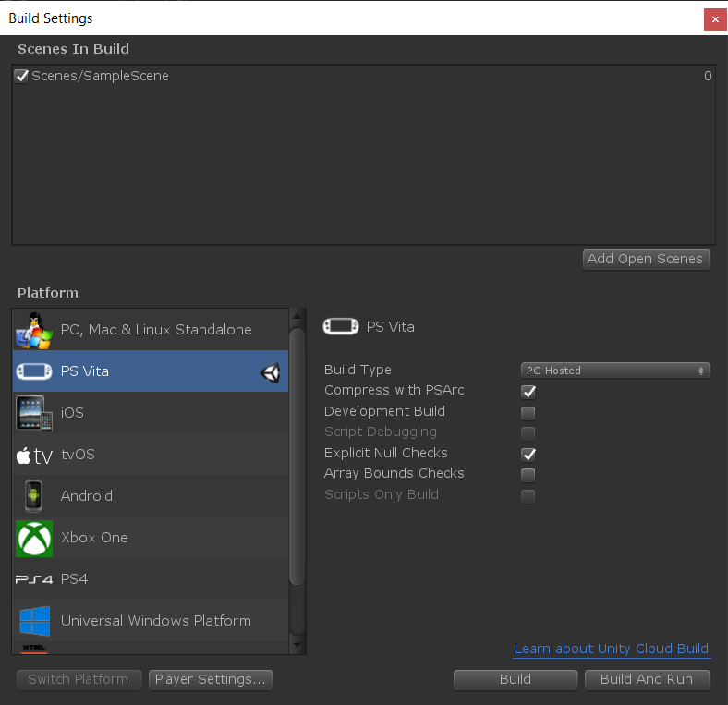Disable Explicit Null Checks checkbox
728x705 pixels.
click(x=528, y=455)
